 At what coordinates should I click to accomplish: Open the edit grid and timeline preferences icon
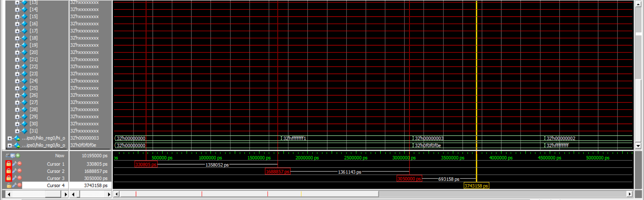click(13, 156)
